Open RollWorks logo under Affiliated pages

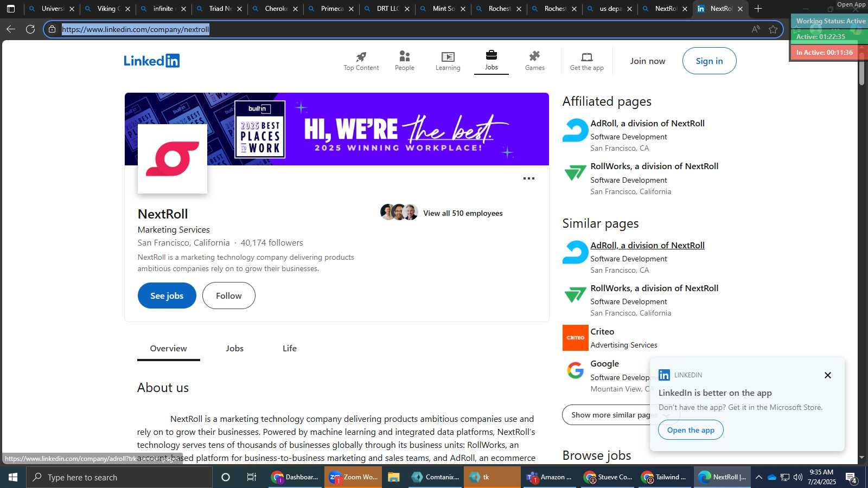[x=575, y=174]
